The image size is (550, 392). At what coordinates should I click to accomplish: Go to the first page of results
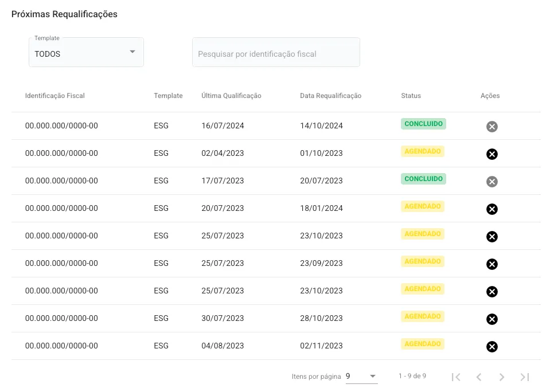click(456, 377)
